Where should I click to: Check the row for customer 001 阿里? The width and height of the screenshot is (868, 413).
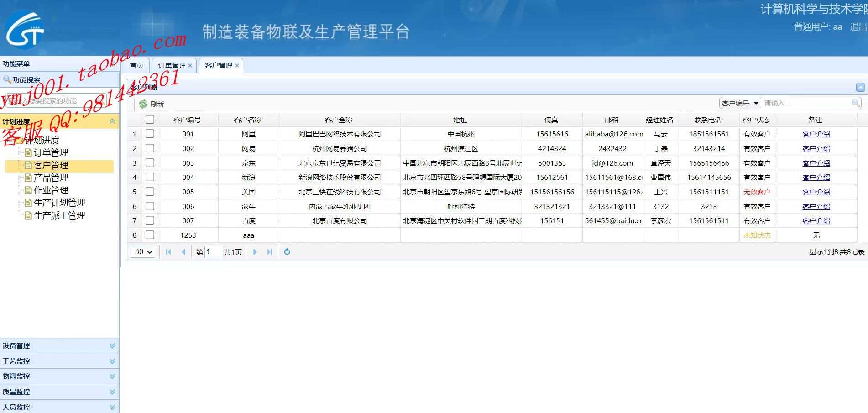click(x=150, y=134)
